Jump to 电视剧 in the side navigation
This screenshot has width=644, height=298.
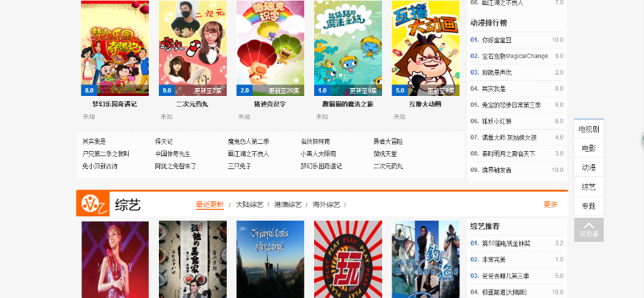(x=589, y=130)
